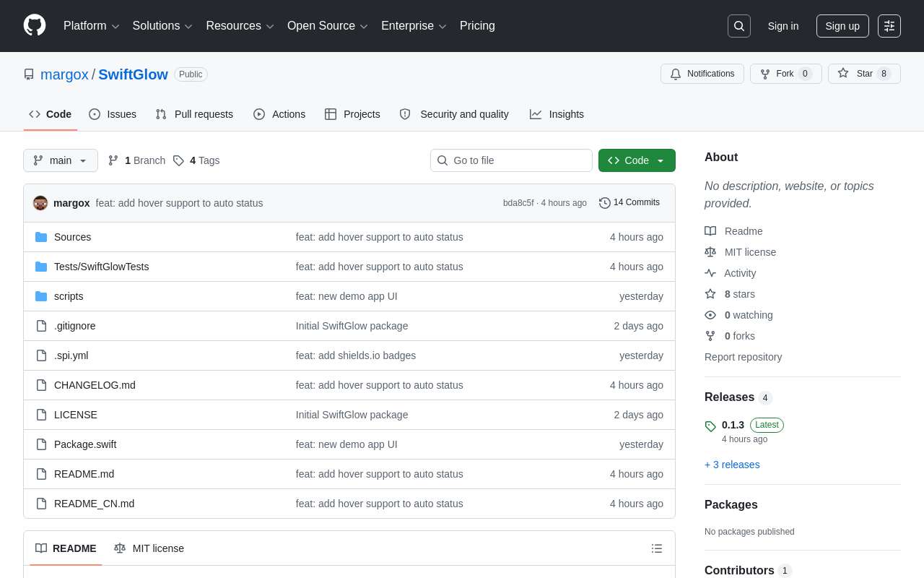Click margox avatar in latest commit bar
Image resolution: width=924 pixels, height=578 pixels.
pyautogui.click(x=40, y=203)
